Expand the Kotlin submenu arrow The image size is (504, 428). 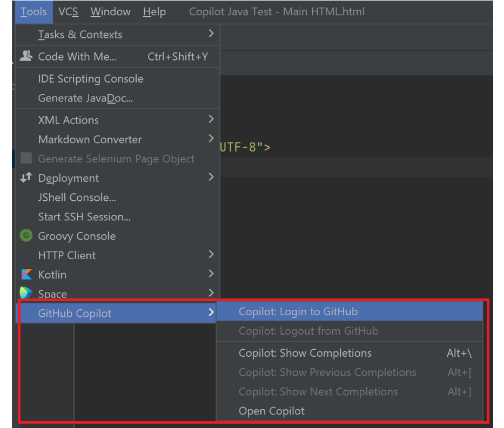[211, 274]
